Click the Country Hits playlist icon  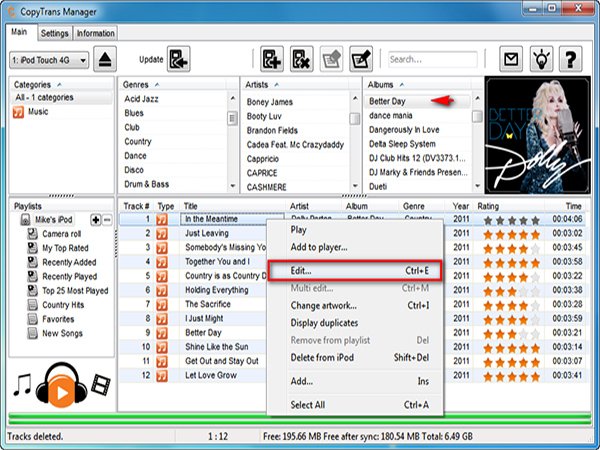click(33, 305)
